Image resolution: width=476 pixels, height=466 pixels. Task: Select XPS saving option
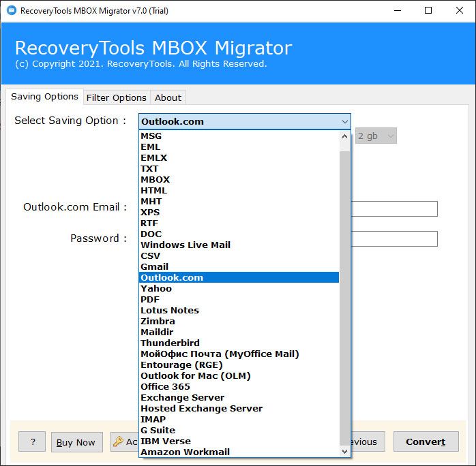(x=239, y=213)
